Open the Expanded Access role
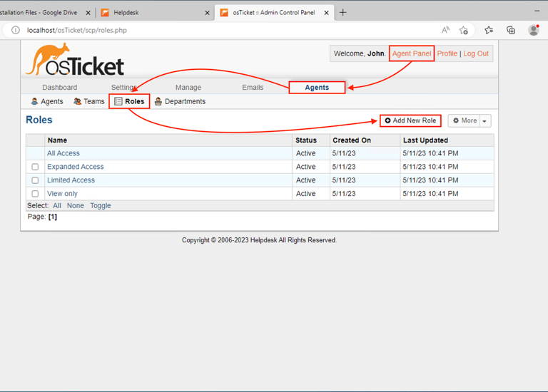Viewport: 548px width, 392px height. point(76,167)
